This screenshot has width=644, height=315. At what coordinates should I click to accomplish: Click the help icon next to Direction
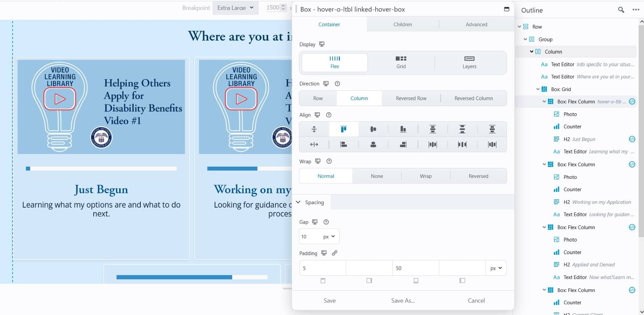[x=337, y=84]
